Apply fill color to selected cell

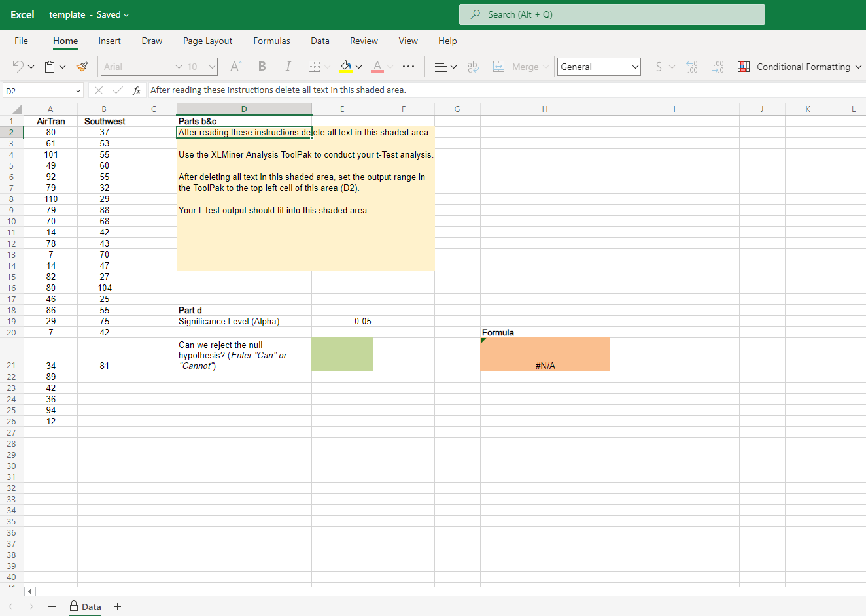tap(346, 66)
